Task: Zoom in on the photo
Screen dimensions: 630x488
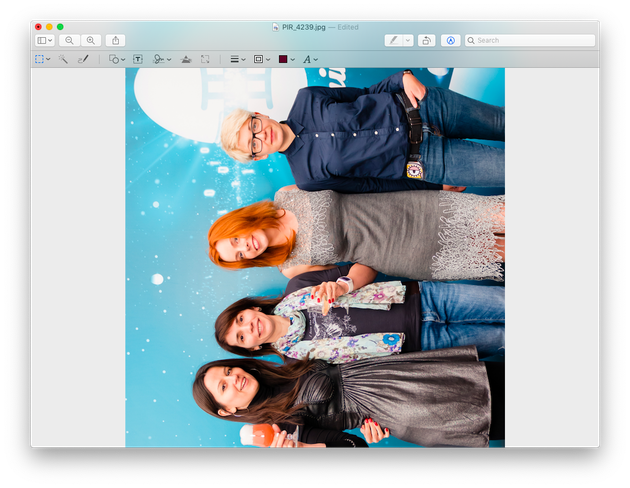Action: (91, 41)
